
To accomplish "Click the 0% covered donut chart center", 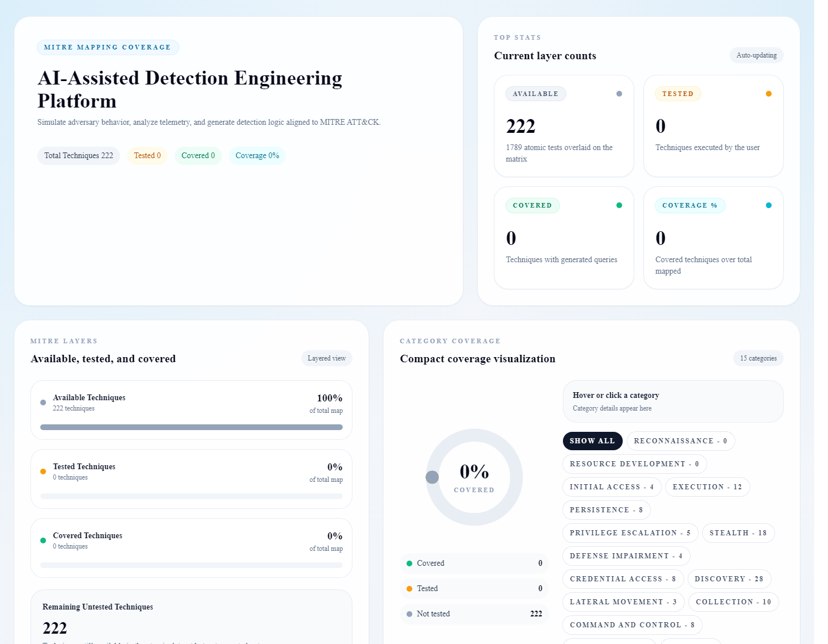I will coord(474,477).
